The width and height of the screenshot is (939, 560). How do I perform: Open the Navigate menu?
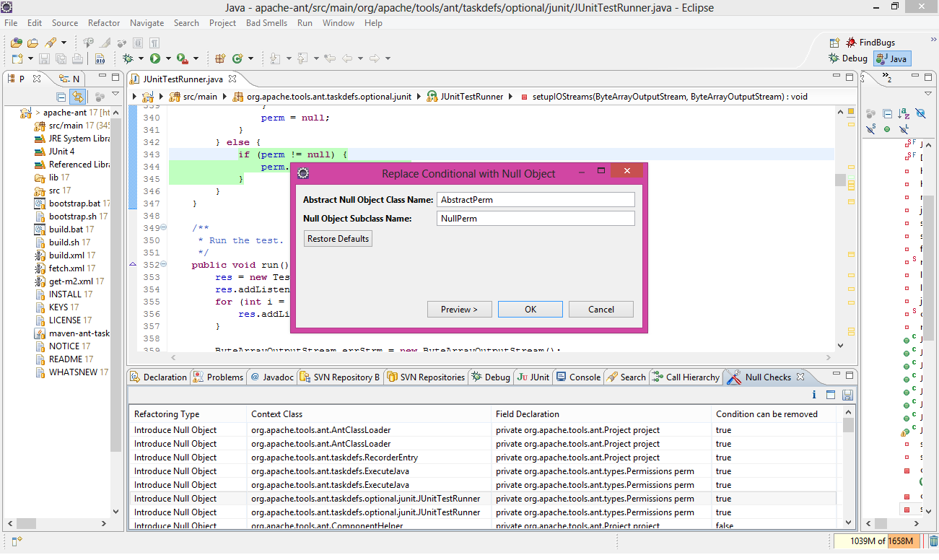pyautogui.click(x=147, y=23)
